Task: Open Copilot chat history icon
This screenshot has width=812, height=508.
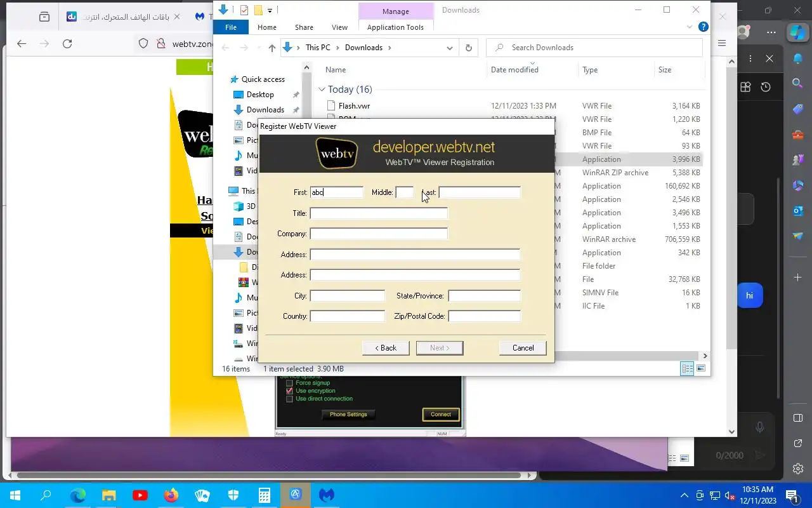Action: coord(766,87)
